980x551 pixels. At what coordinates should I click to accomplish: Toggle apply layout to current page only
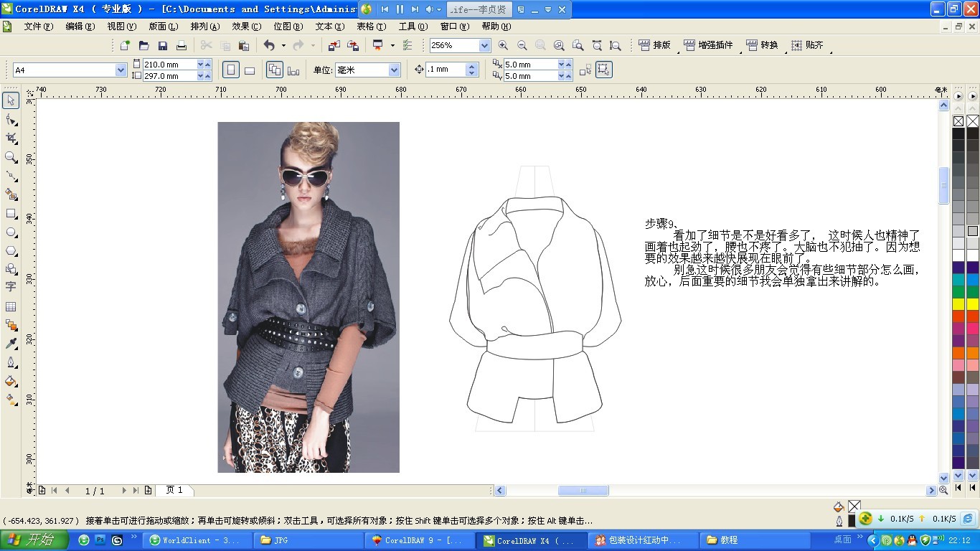[x=293, y=70]
